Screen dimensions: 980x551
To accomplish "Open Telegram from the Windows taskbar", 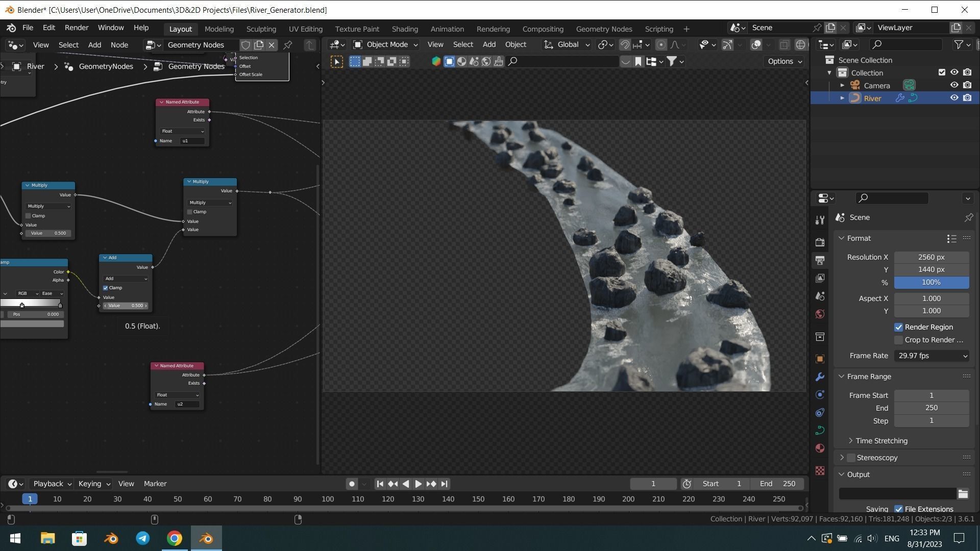I will [x=143, y=538].
